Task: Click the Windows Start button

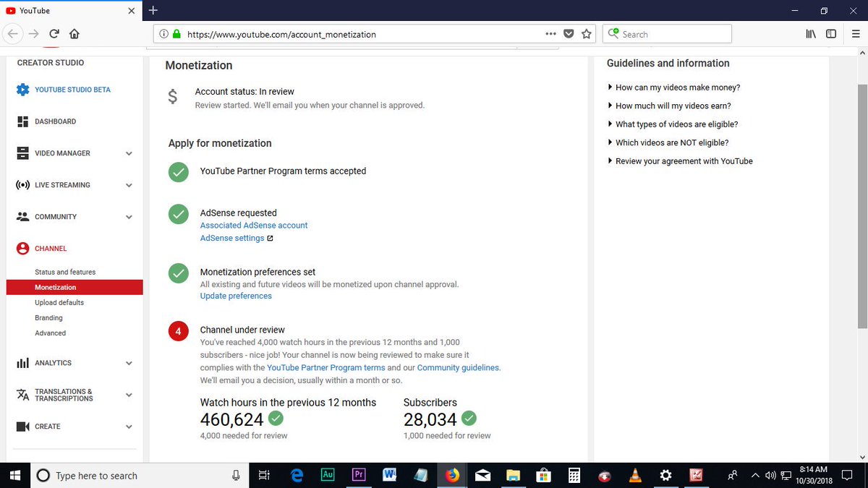Action: tap(16, 475)
